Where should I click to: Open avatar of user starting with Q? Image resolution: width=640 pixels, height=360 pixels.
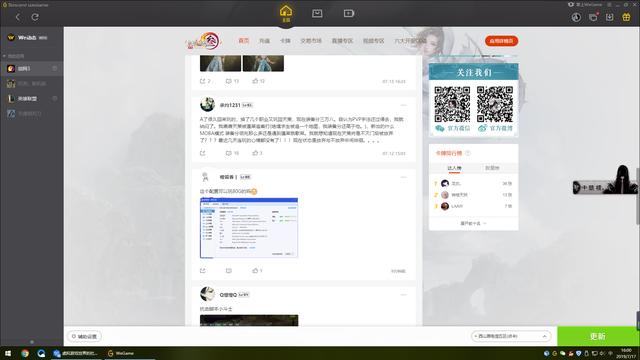point(207,294)
